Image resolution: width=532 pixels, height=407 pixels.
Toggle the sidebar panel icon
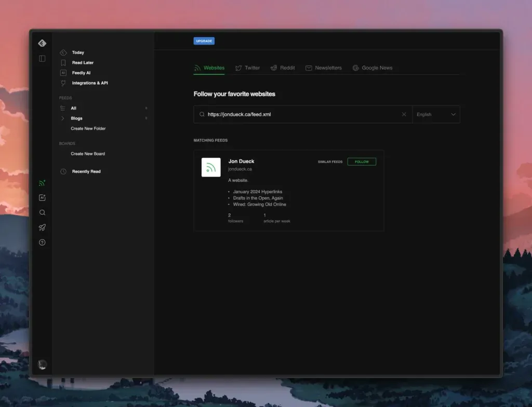coord(42,59)
